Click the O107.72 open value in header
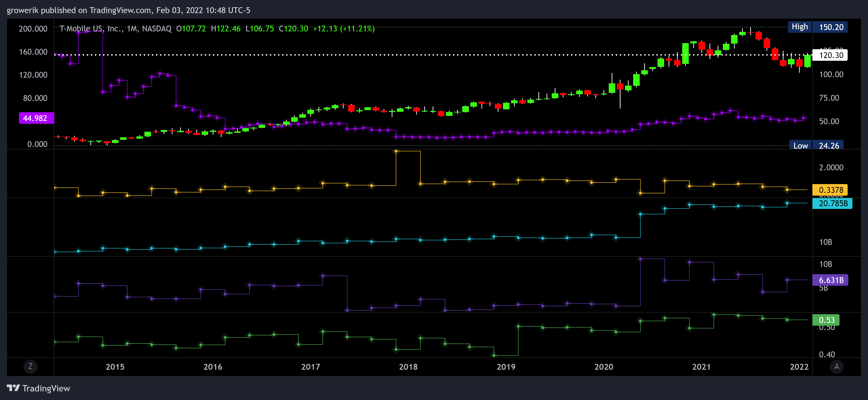868x400 pixels. pyautogui.click(x=191, y=29)
